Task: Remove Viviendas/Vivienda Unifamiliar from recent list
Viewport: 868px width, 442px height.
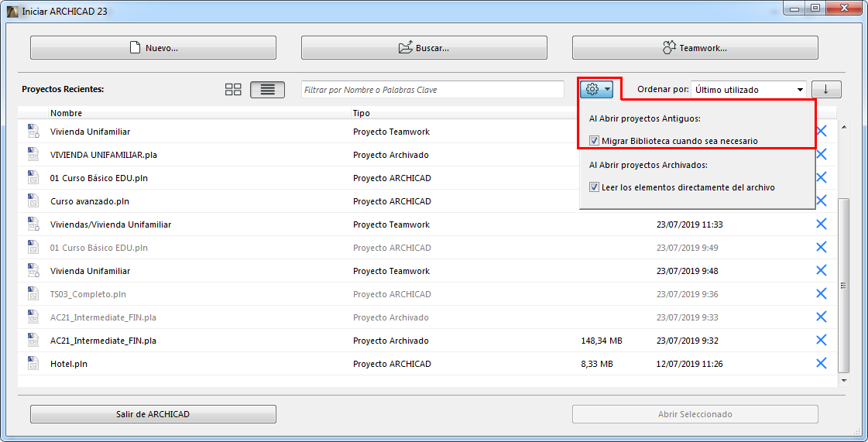Action: tap(822, 224)
